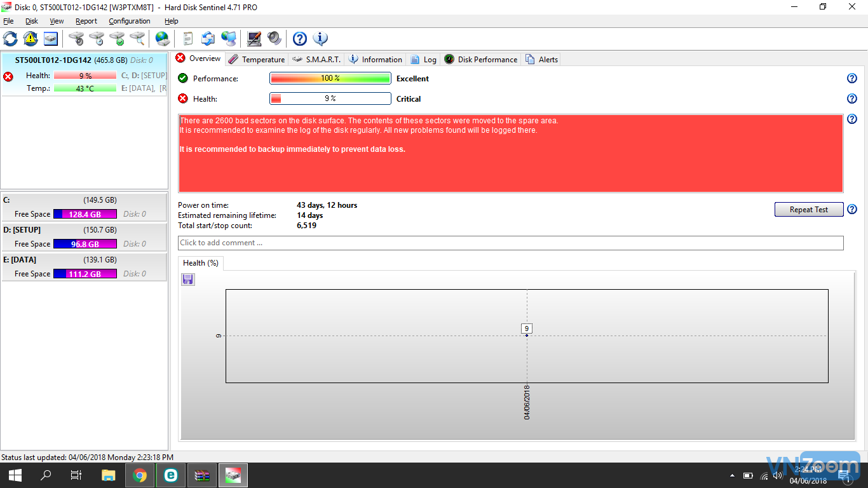Open the S.M.A.R.T. tab
Viewport: 868px width, 488px height.
316,59
